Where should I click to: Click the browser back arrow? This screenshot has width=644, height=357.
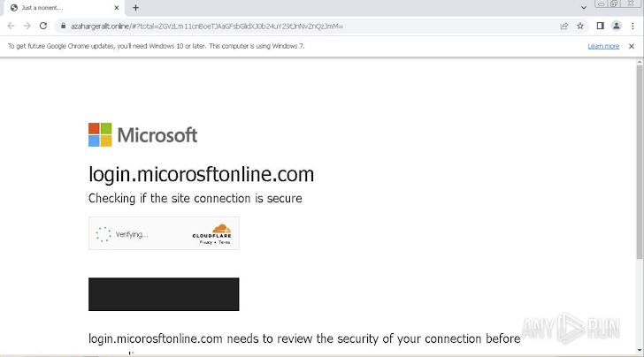pyautogui.click(x=11, y=26)
